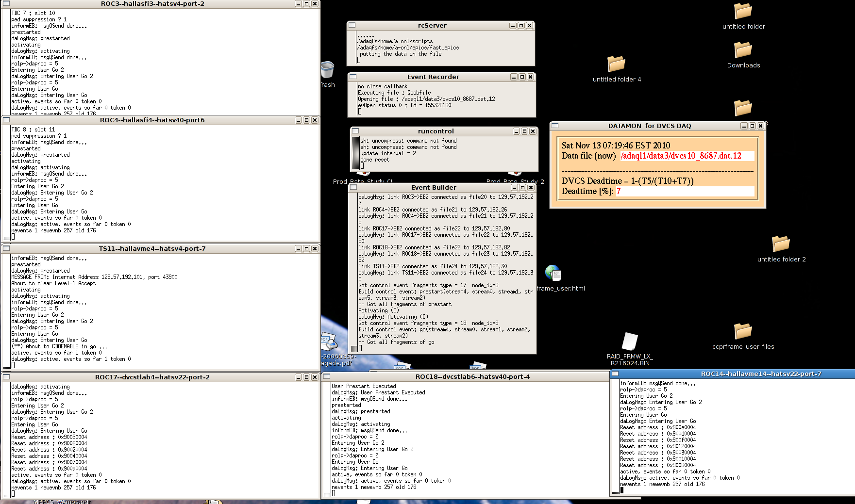
Task: Open window menu icon of ROC17 terminal
Action: click(x=6, y=377)
